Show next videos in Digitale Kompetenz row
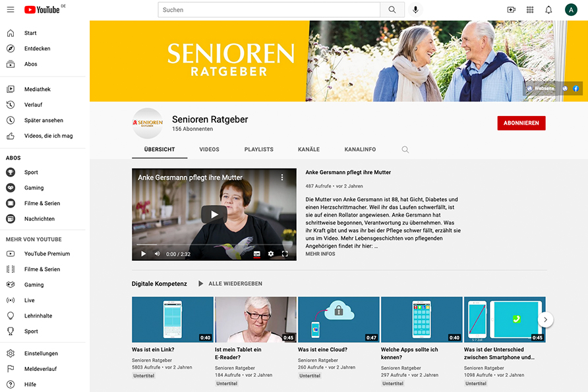Screen dimensions: 588x392 [546, 320]
